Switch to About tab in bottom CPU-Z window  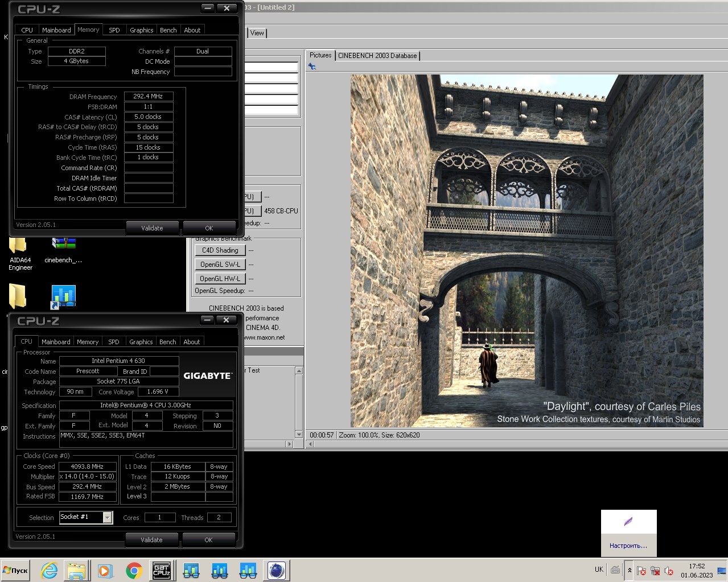pyautogui.click(x=192, y=342)
